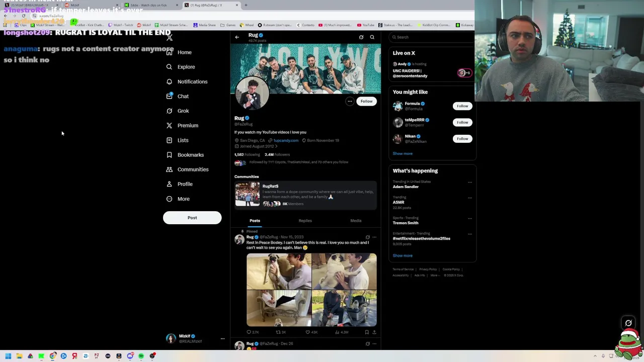This screenshot has width=644, height=362.
Task: Repost the pinned Bosley post
Action: pyautogui.click(x=281, y=332)
